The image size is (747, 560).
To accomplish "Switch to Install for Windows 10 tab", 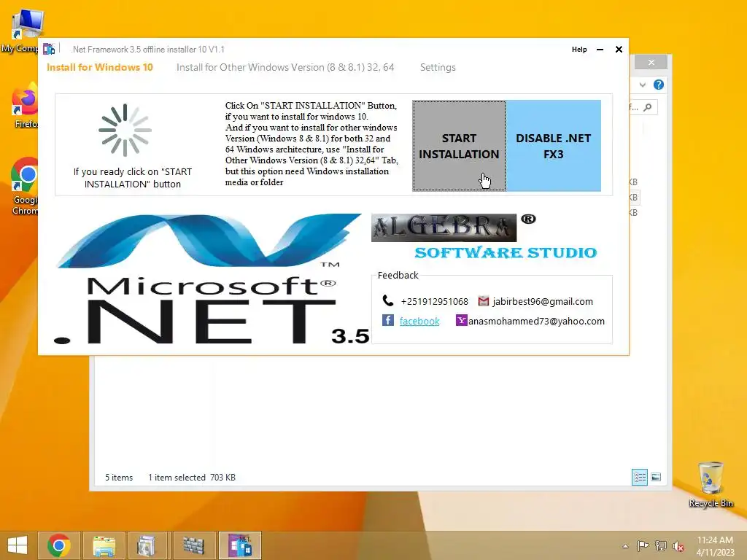I will [x=99, y=67].
